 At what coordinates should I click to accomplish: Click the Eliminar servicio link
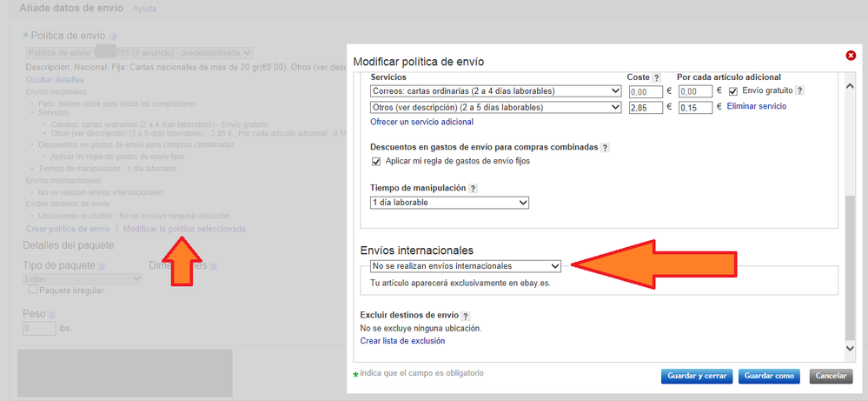[757, 106]
